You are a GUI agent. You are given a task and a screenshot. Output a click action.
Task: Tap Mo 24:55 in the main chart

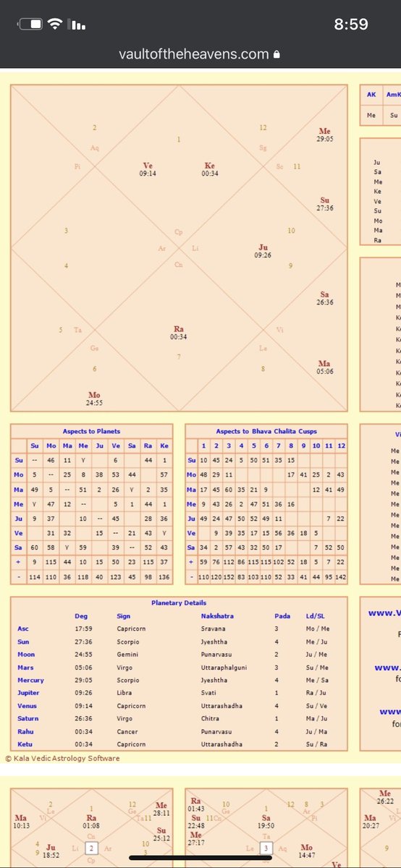coord(95,398)
